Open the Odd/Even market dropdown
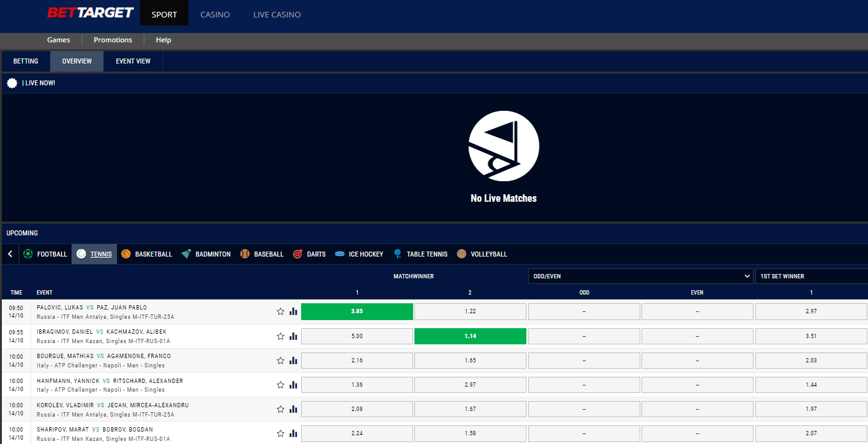Image resolution: width=868 pixels, height=444 pixels. click(641, 276)
